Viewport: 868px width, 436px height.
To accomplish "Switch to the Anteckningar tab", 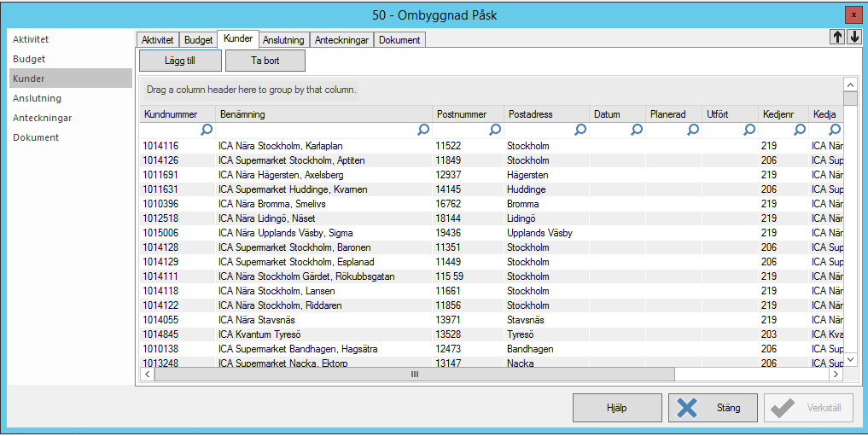I will point(341,40).
